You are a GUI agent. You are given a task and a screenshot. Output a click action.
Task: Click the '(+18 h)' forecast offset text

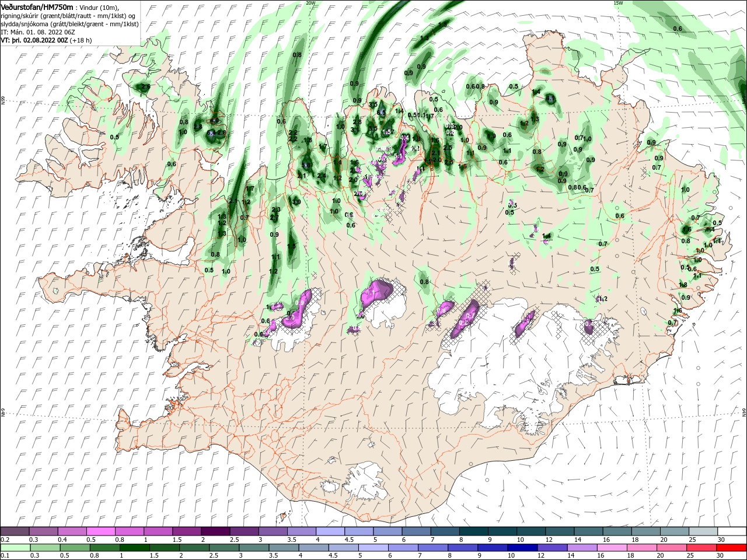(81, 40)
